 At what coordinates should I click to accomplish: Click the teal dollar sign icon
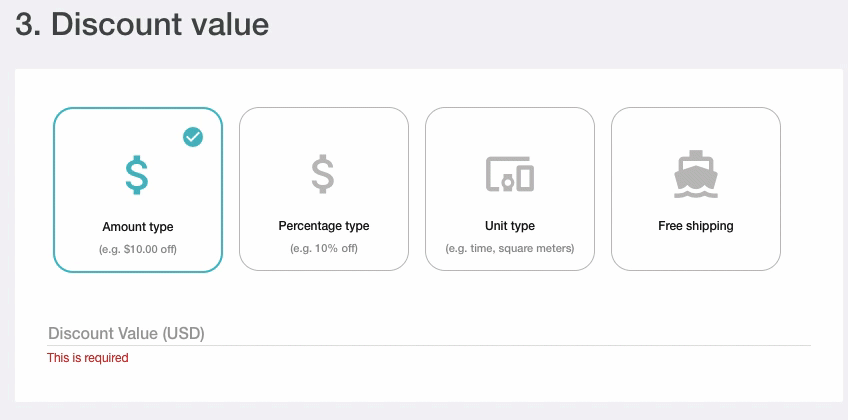click(137, 175)
